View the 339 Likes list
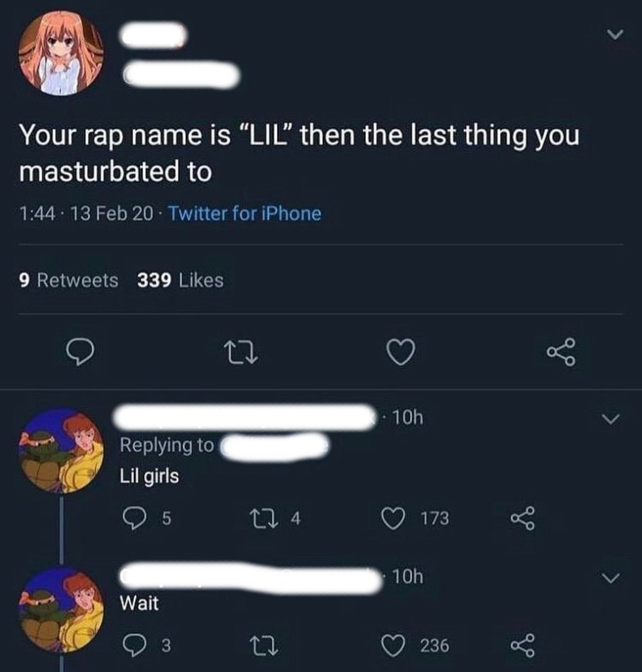The image size is (642, 672). tap(180, 280)
